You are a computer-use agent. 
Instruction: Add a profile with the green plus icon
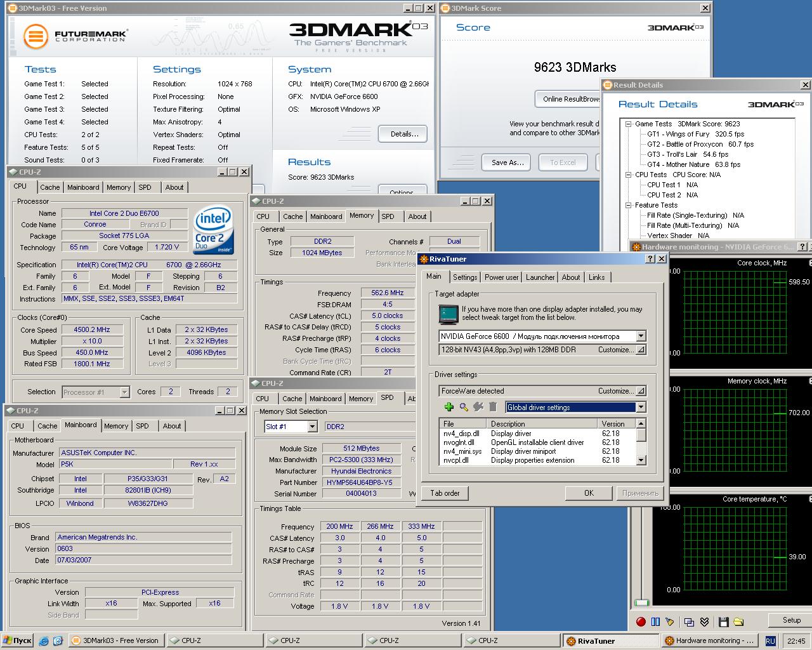[449, 408]
